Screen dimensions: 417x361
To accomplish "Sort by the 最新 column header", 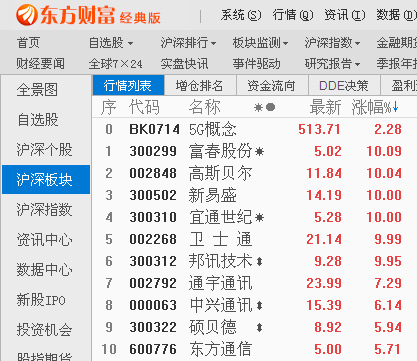I will [x=325, y=107].
